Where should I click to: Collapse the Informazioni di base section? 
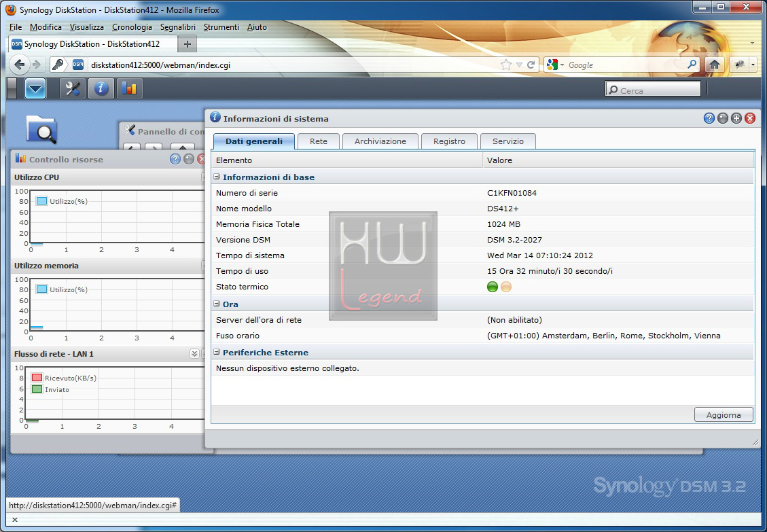pyautogui.click(x=217, y=177)
